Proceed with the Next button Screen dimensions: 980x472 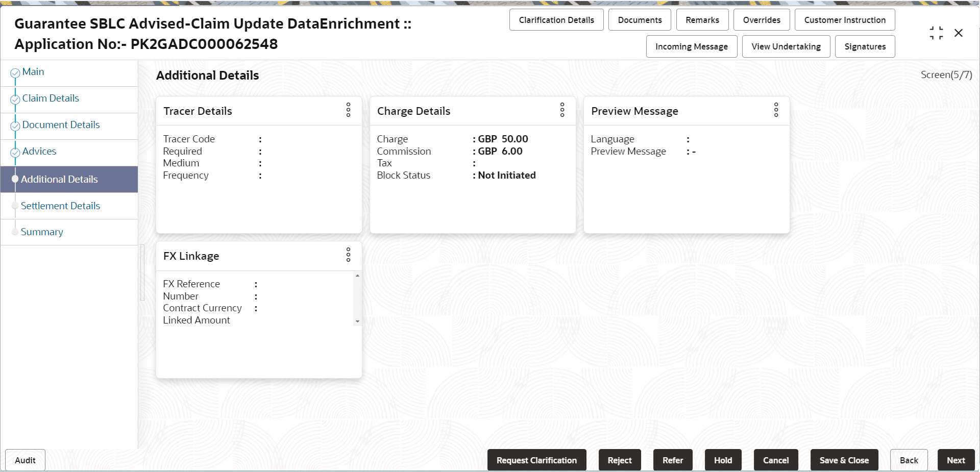956,460
